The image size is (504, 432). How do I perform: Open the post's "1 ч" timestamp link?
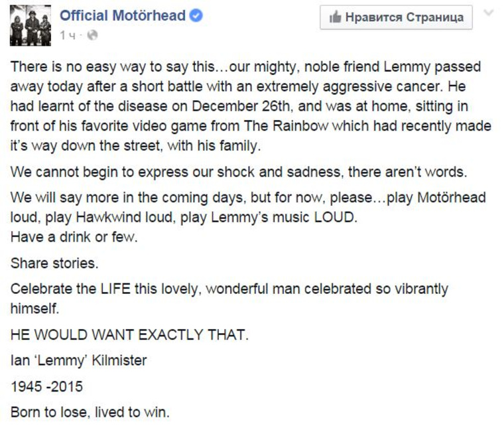point(68,35)
